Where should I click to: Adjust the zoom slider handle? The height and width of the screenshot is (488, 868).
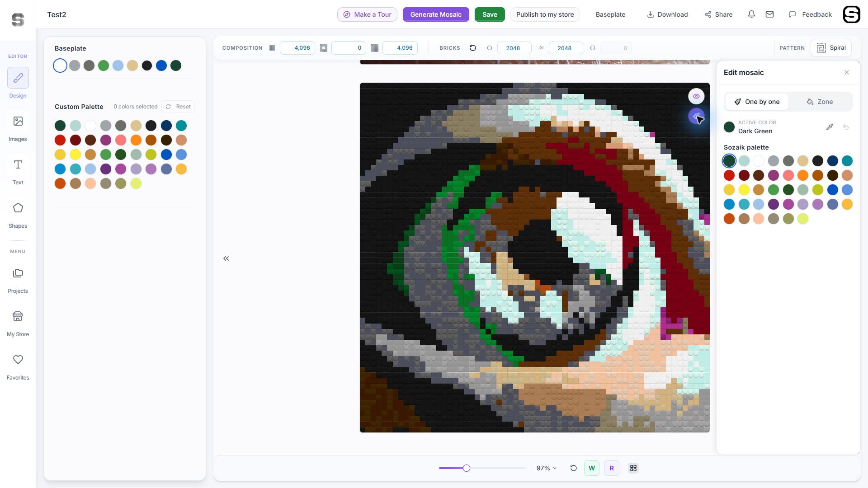tap(467, 468)
